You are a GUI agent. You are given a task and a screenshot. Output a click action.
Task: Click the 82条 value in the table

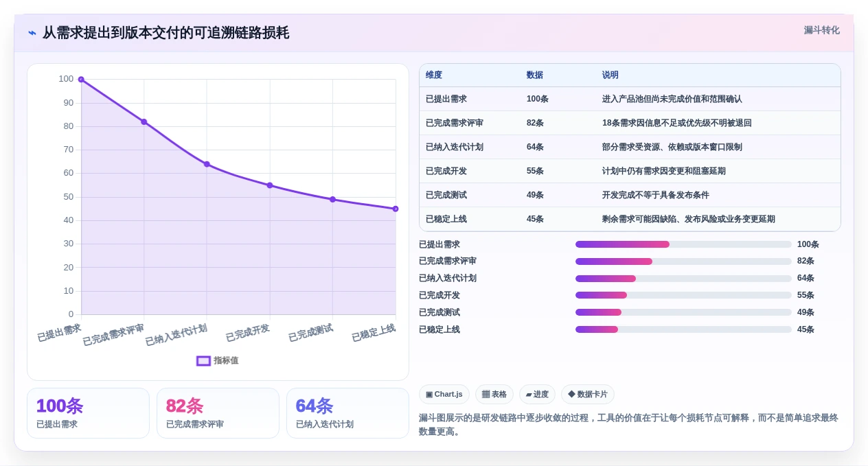(x=536, y=123)
